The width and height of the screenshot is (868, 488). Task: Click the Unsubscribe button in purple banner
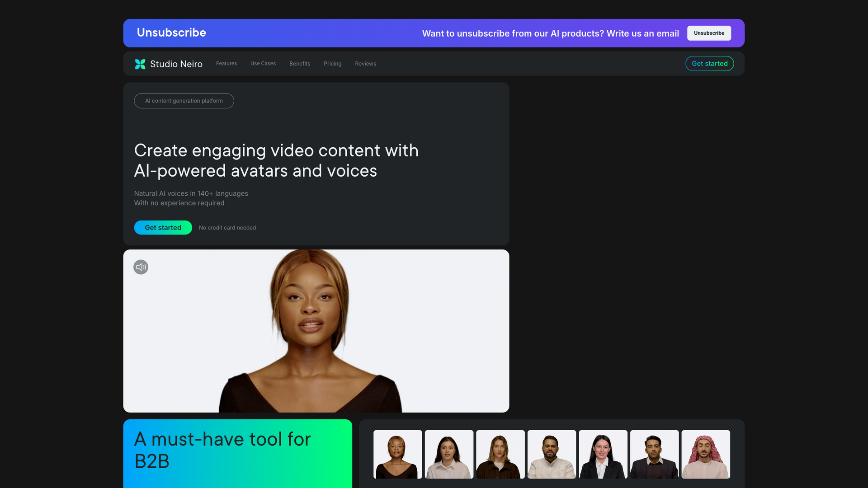[x=709, y=33]
